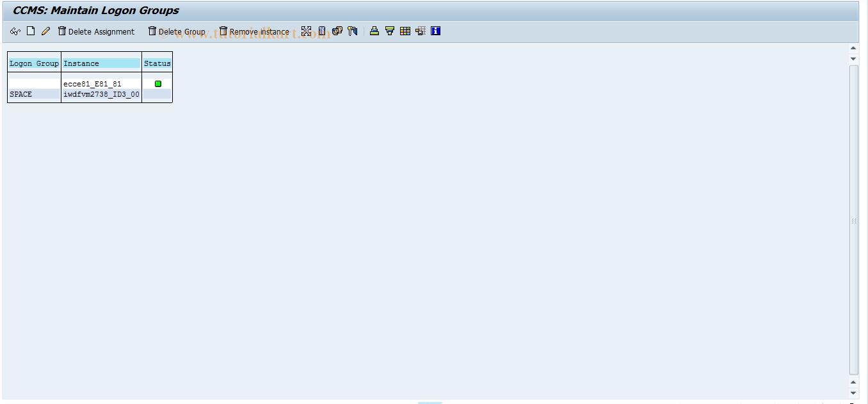Click the pencil change icon

tap(45, 31)
